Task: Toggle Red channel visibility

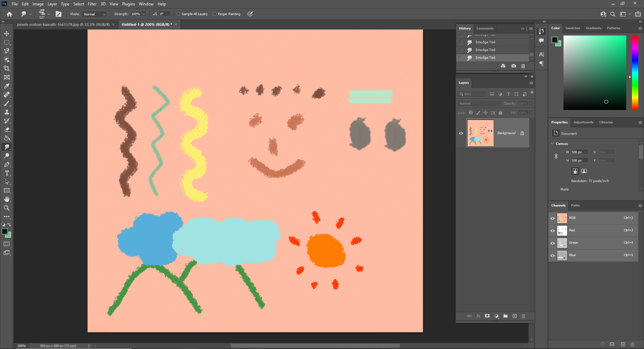Action: pos(552,231)
